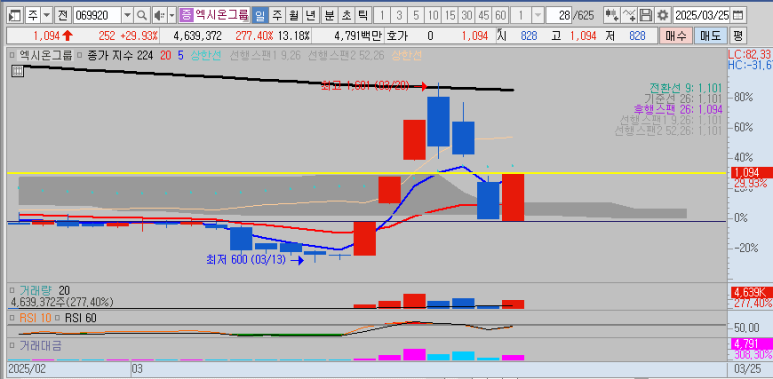The width and height of the screenshot is (773, 379).
Task: Click the 28 candle count input field
Action: 559,16
